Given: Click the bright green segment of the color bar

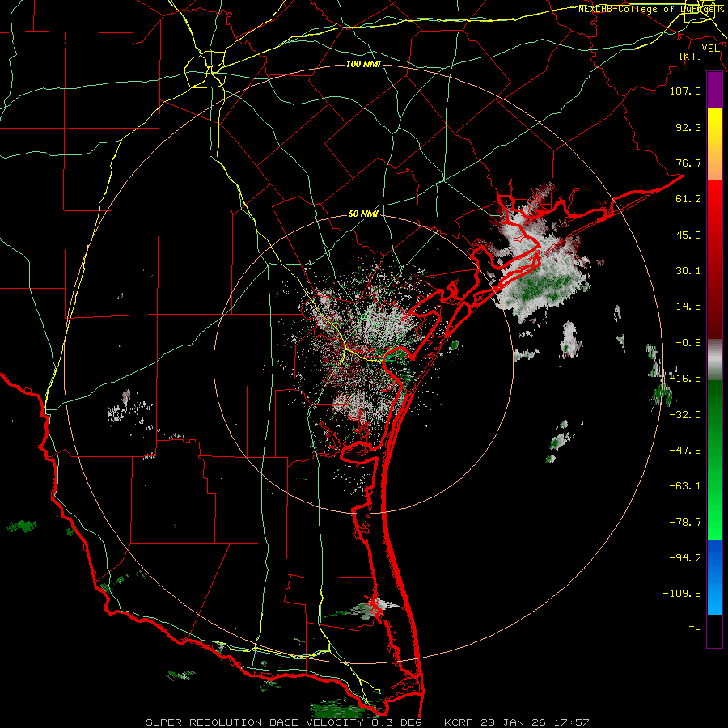Looking at the screenshot, I should 714,459.
